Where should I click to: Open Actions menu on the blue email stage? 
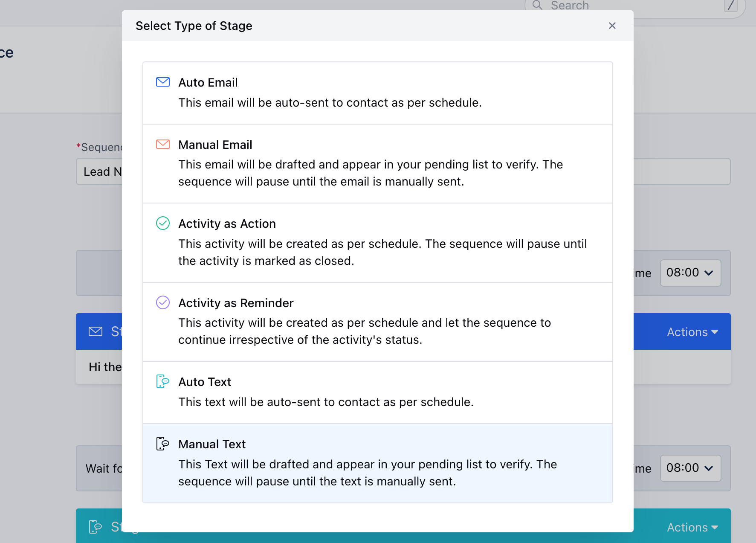[x=692, y=332]
